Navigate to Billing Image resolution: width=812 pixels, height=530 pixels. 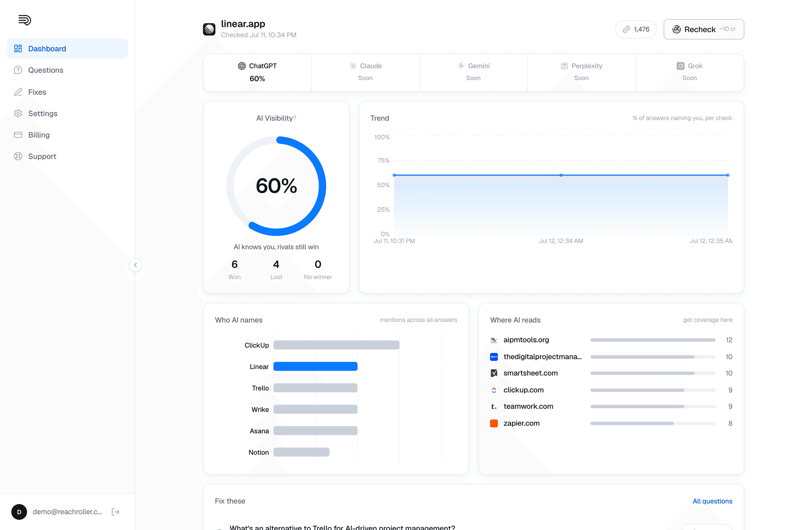coord(67,135)
